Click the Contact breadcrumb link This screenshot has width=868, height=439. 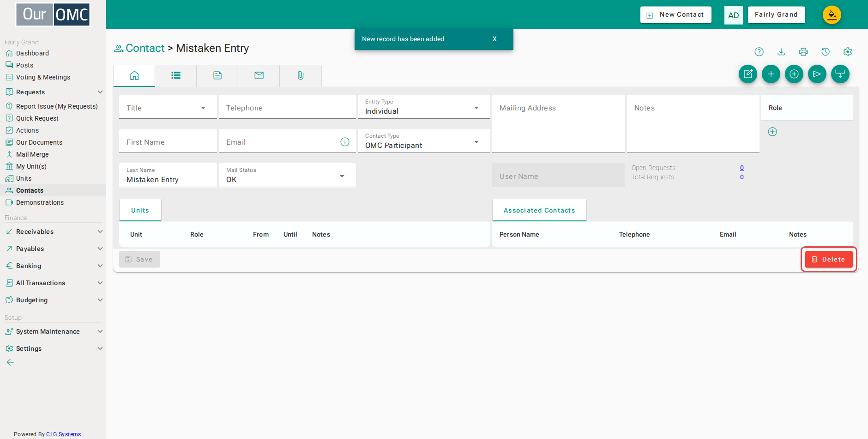tap(145, 48)
